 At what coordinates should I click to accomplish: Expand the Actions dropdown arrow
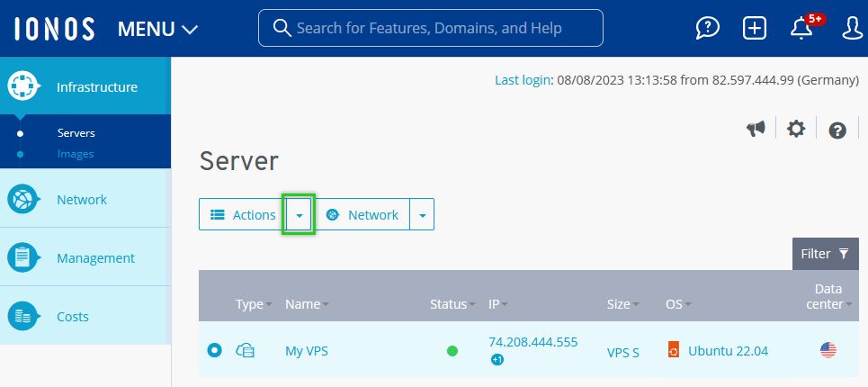point(299,215)
